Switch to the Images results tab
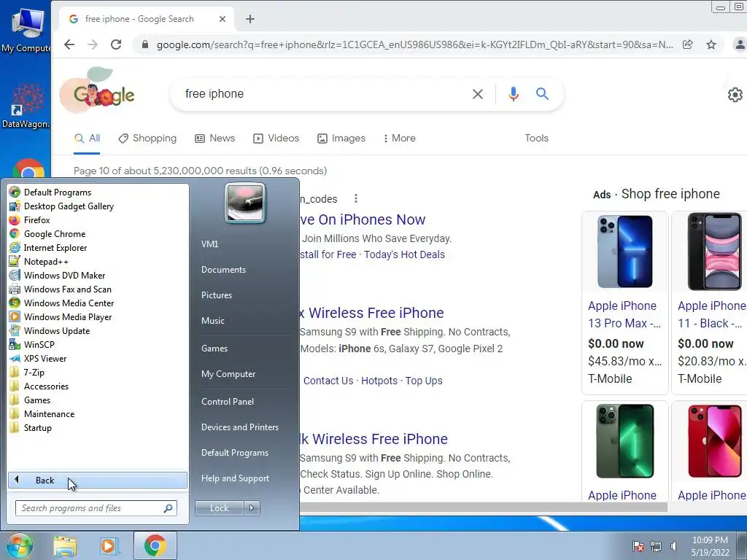747x560 pixels. [x=341, y=138]
